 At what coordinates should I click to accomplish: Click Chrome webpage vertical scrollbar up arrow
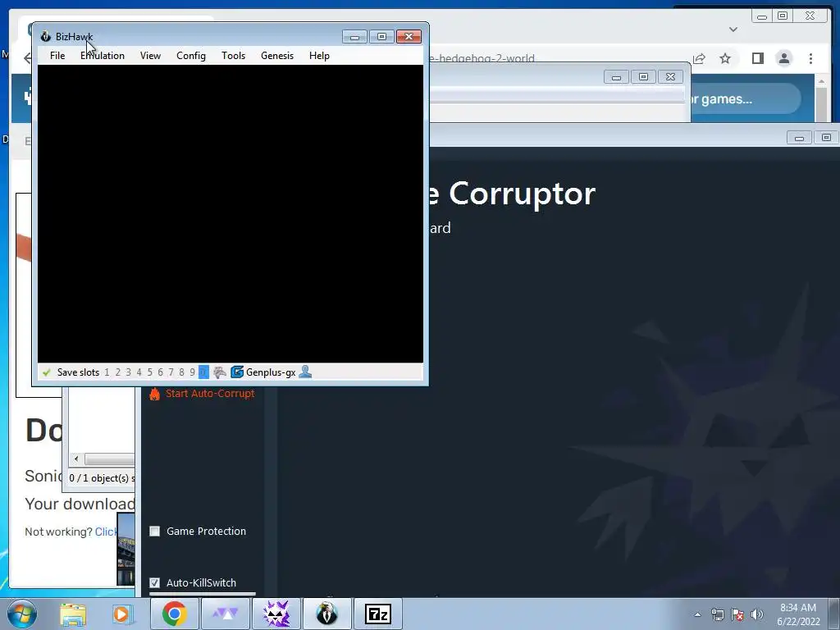pos(821,81)
